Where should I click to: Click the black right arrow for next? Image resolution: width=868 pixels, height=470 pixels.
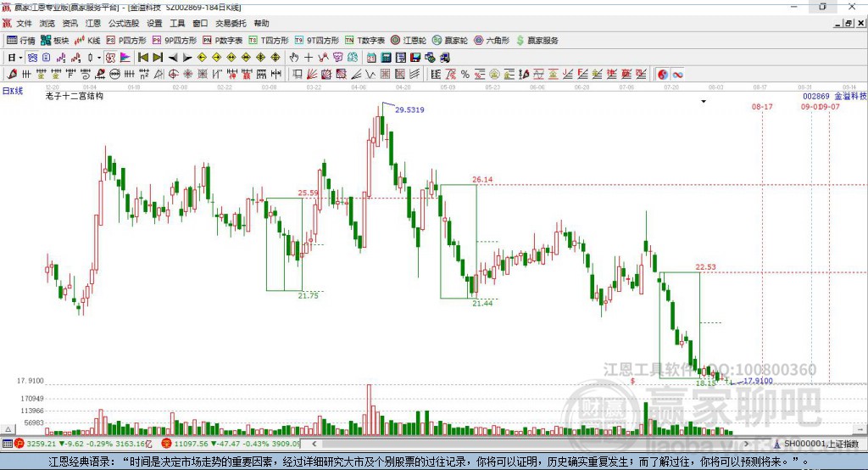click(187, 58)
